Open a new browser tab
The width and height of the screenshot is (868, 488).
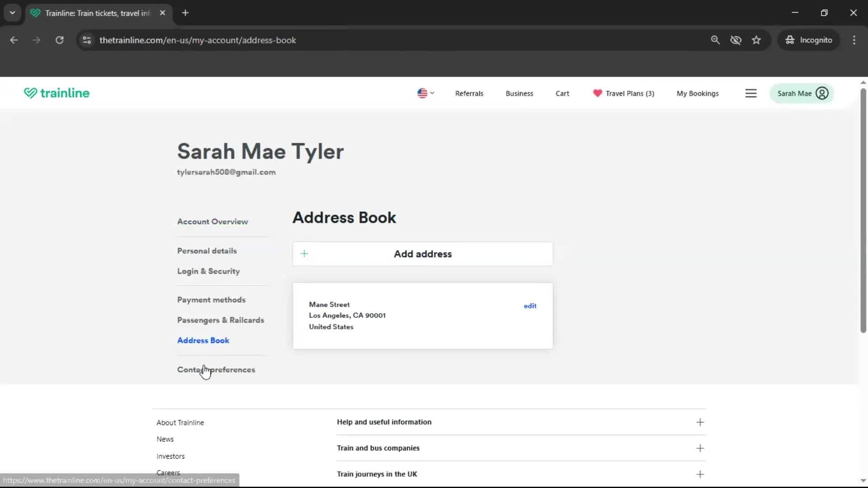(x=185, y=13)
